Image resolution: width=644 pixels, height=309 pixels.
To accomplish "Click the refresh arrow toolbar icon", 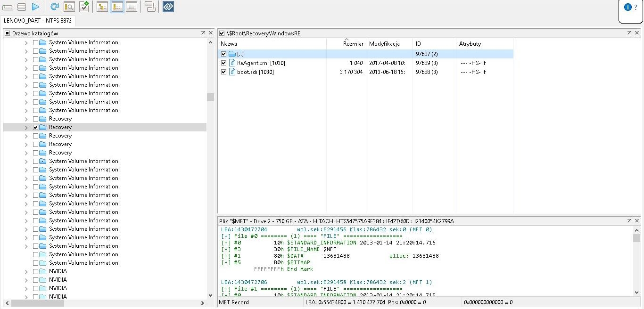I will point(55,7).
